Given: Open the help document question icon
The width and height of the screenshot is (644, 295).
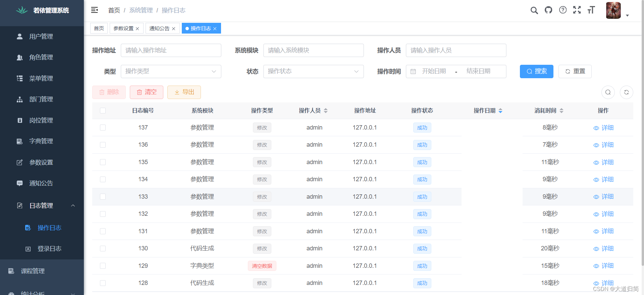Looking at the screenshot, I should (563, 10).
